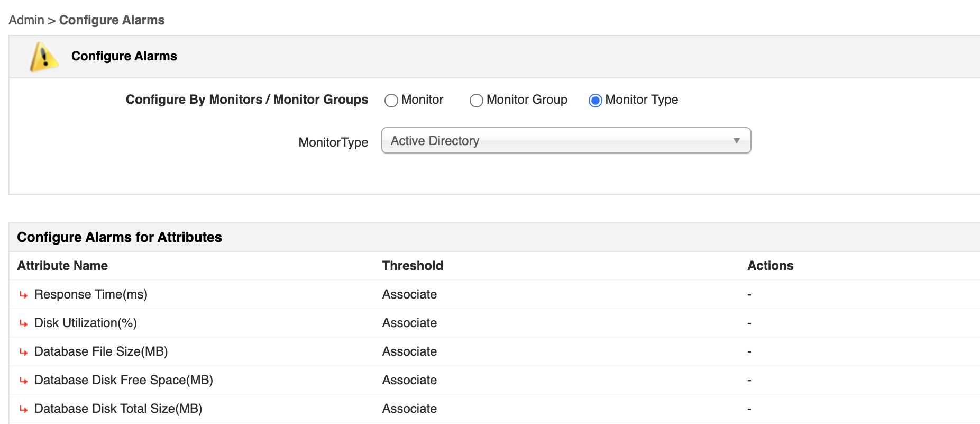Go to Admin in the breadcrumb
The height and width of the screenshot is (424, 980).
tap(26, 20)
